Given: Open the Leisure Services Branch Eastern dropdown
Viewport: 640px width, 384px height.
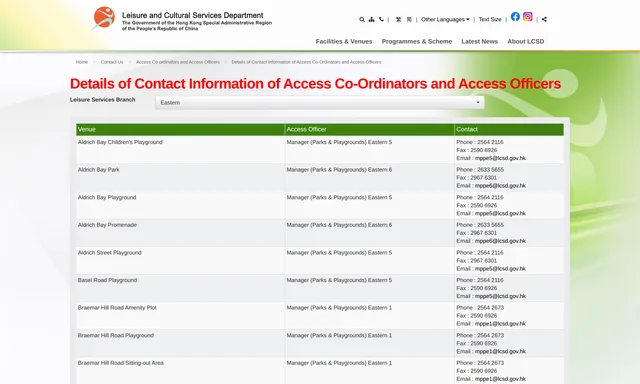Looking at the screenshot, I should [320, 102].
